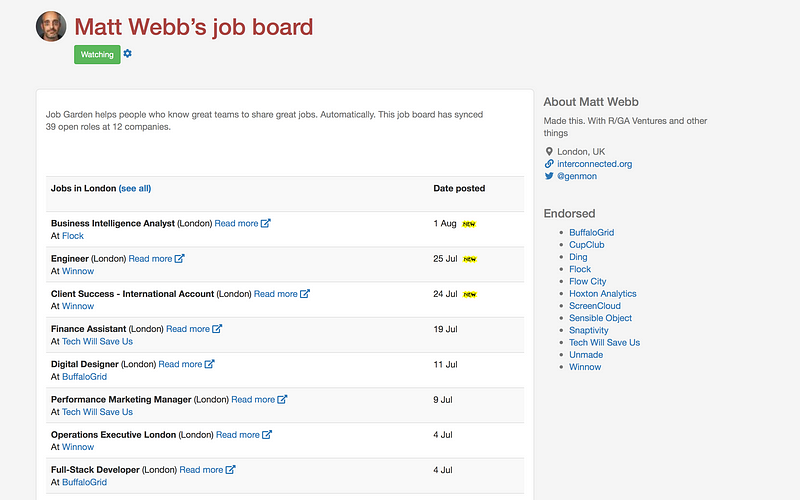Open Winnow in Endorsed list
The image size is (800, 500).
[x=585, y=367]
